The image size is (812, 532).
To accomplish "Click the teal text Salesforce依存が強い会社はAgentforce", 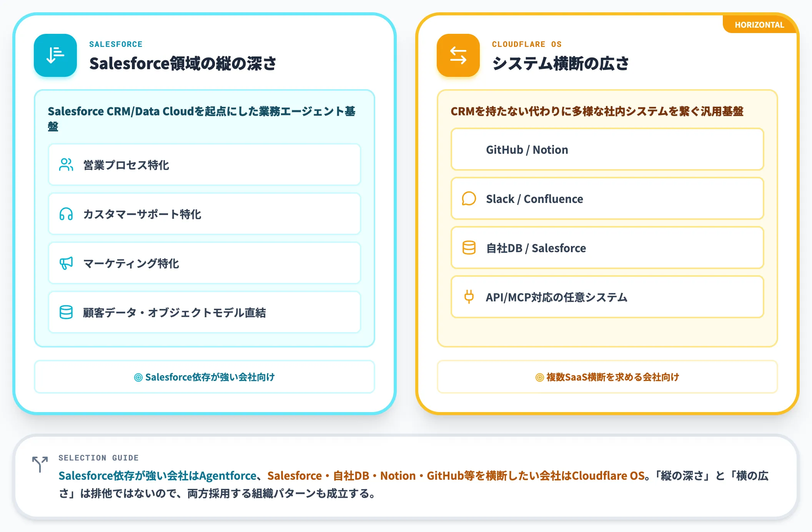I will (x=157, y=476).
